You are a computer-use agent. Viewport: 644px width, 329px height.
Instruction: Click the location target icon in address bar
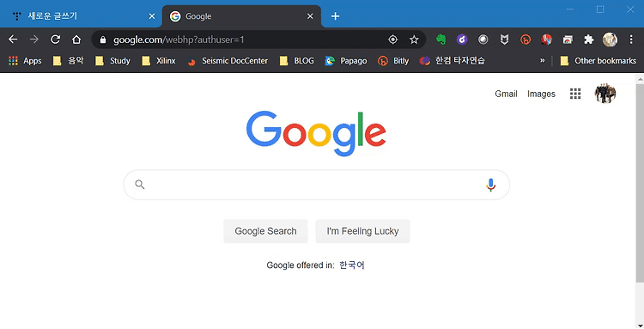[x=392, y=40]
